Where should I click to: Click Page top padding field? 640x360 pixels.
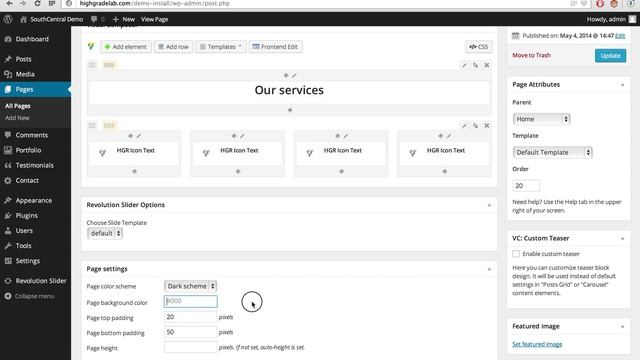click(190, 317)
